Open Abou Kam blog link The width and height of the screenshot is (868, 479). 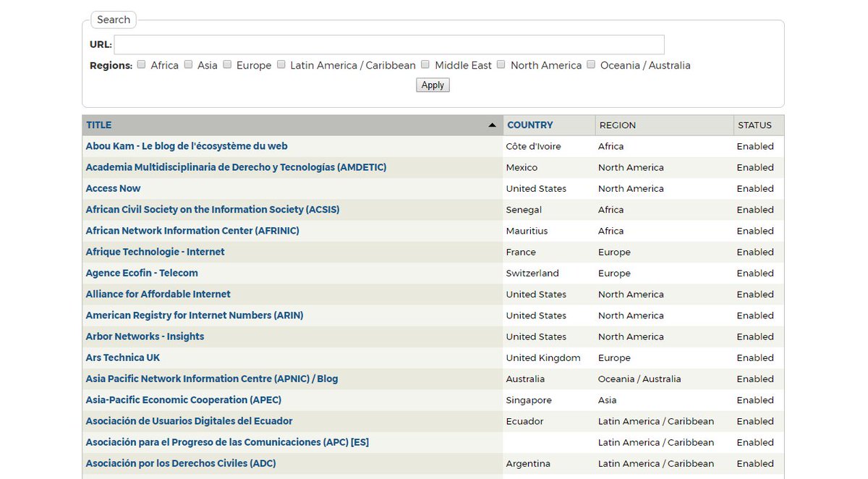[x=187, y=146]
